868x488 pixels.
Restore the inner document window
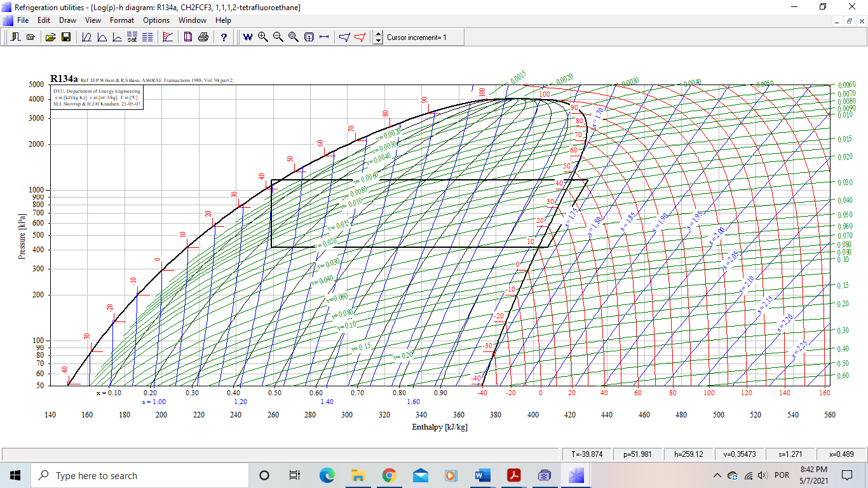(x=850, y=21)
